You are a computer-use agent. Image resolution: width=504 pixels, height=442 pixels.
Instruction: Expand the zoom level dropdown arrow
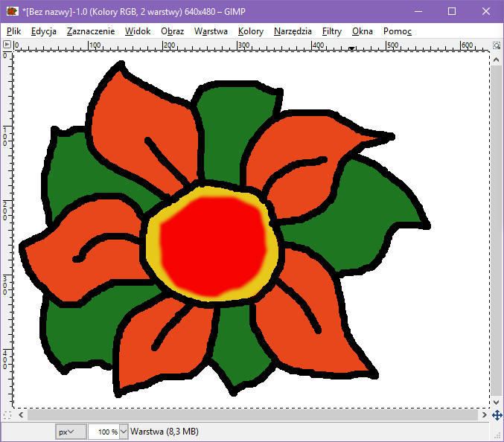coord(124,432)
